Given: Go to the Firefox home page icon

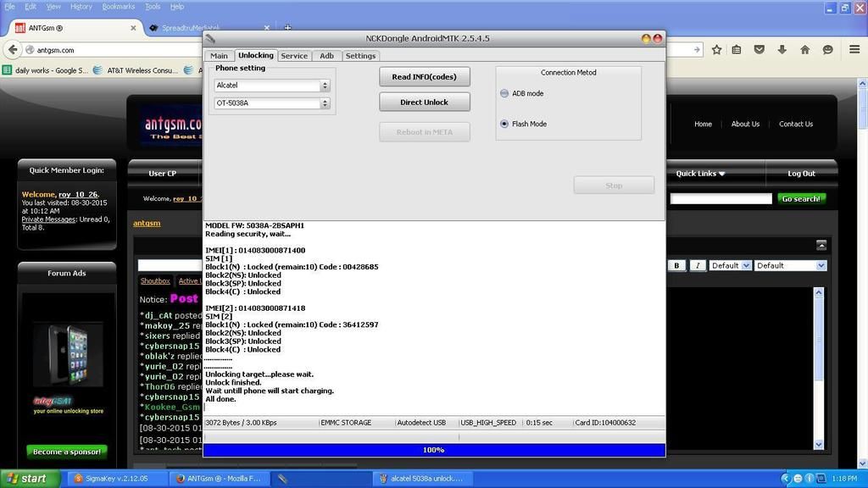Looking at the screenshot, I should point(804,50).
